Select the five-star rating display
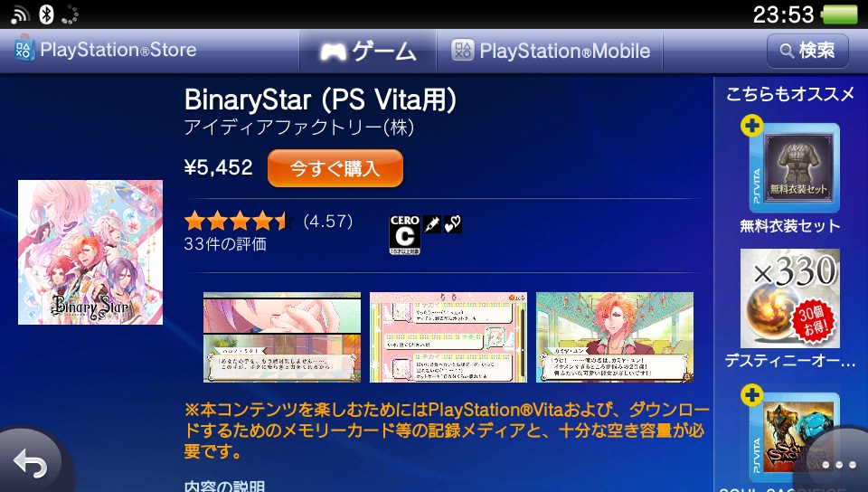 pyautogui.click(x=238, y=222)
